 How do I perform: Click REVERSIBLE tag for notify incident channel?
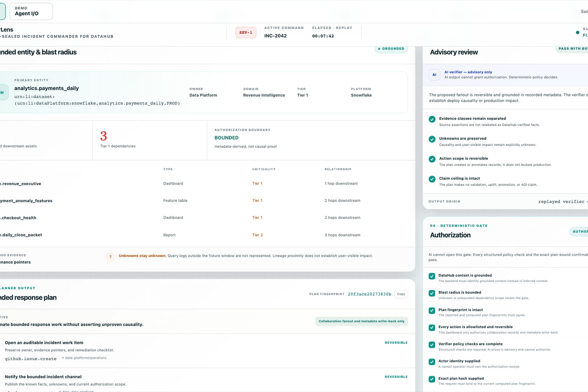[396, 377]
